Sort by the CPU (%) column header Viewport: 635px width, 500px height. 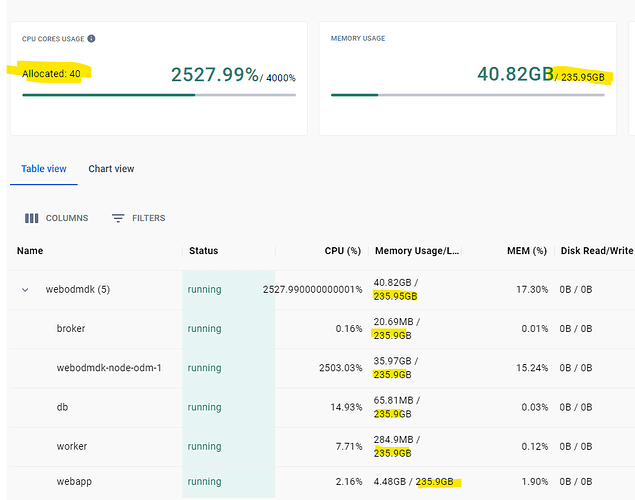coord(343,251)
